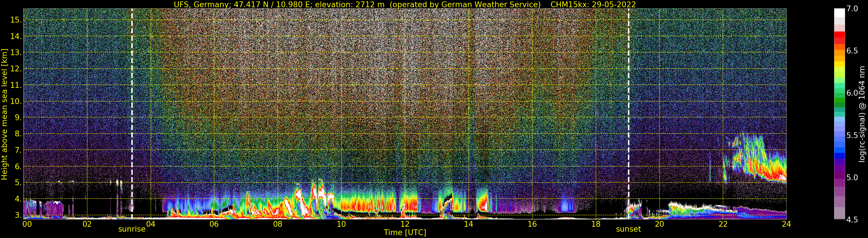Click the x-axis tick label "06"
Image resolution: width=868 pixels, height=238 pixels.
(214, 224)
